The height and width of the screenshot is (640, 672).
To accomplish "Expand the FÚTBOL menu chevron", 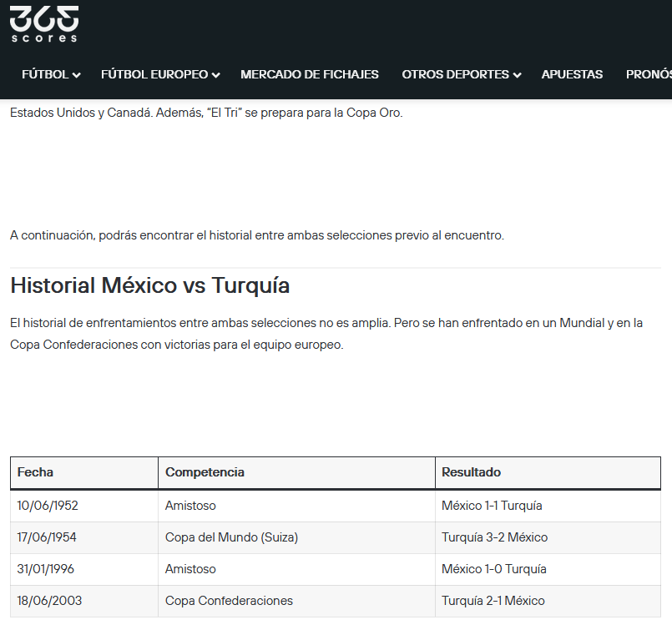I will tap(77, 75).
